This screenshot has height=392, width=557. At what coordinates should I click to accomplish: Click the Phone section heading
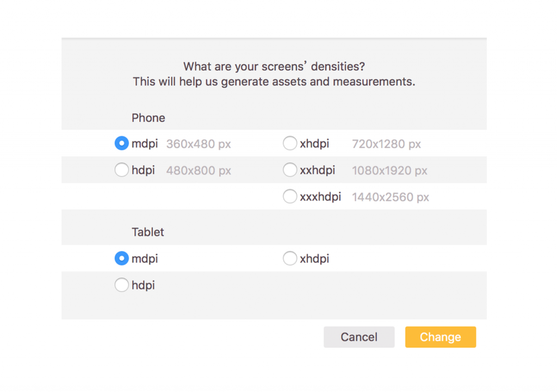(x=148, y=118)
